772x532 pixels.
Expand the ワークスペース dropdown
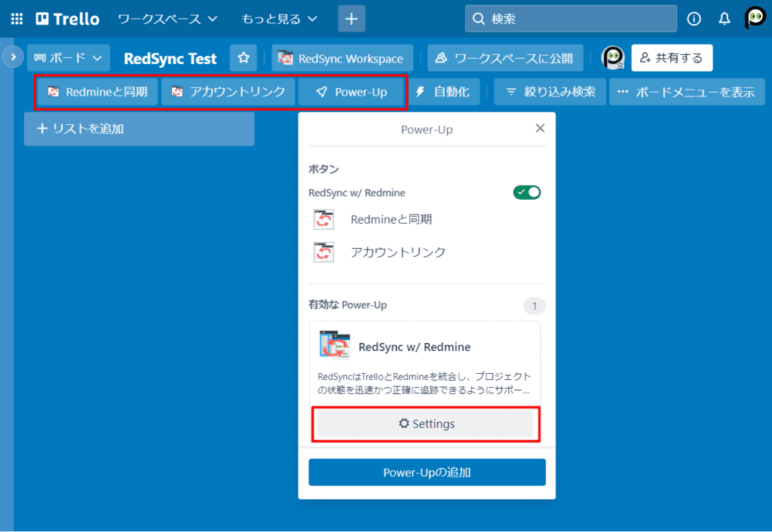point(167,18)
